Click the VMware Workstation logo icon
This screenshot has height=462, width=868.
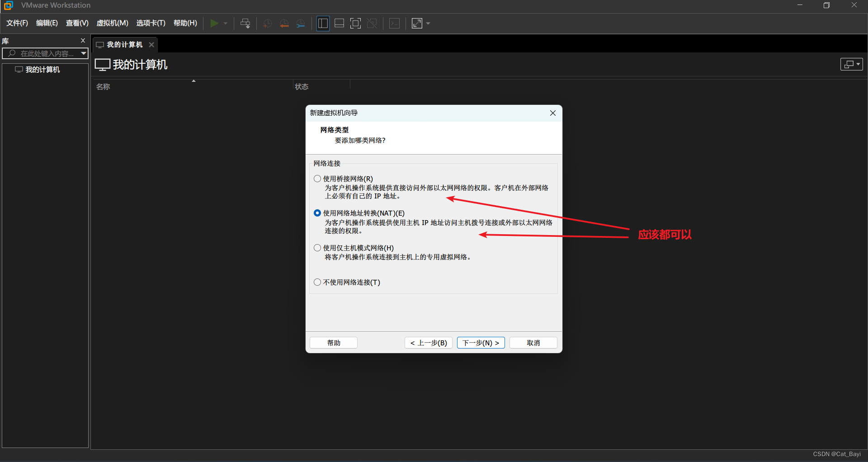(x=8, y=5)
